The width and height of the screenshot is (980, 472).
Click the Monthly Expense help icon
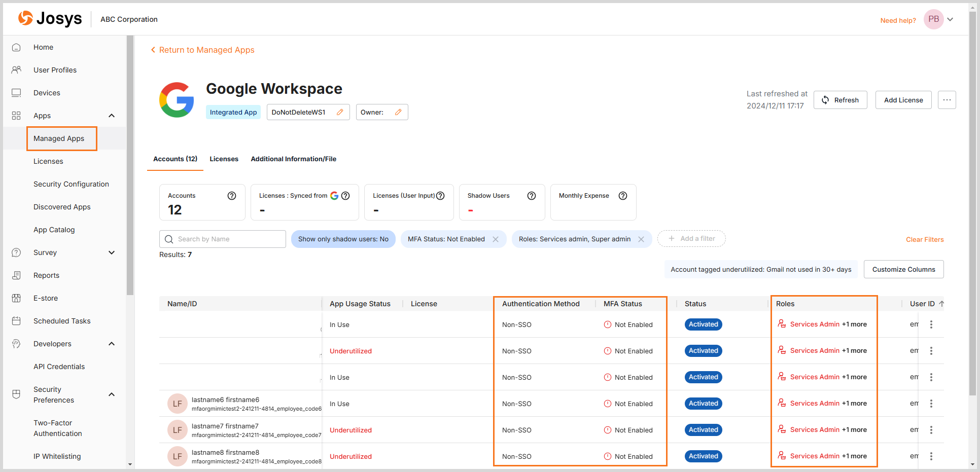pos(623,196)
